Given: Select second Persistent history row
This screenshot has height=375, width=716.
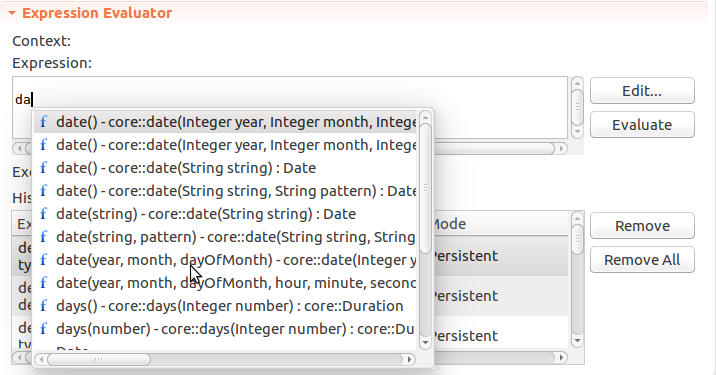Looking at the screenshot, I should (500, 296).
